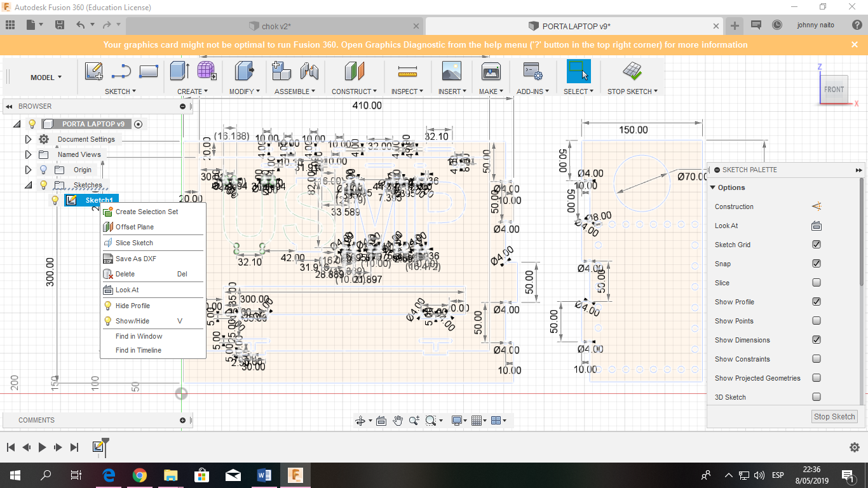868x488 pixels.
Task: Click the Look At icon in Sketch Palette
Action: 817,226
